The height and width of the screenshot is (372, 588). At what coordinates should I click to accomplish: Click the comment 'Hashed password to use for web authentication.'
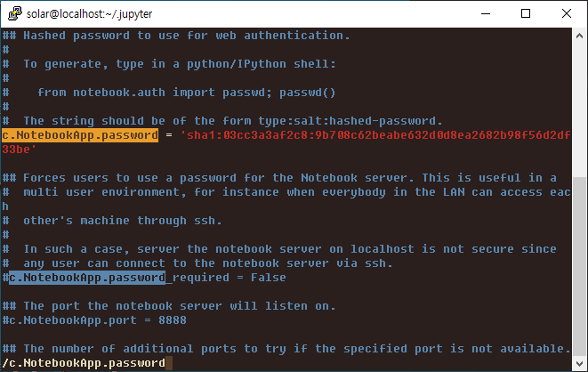point(187,36)
